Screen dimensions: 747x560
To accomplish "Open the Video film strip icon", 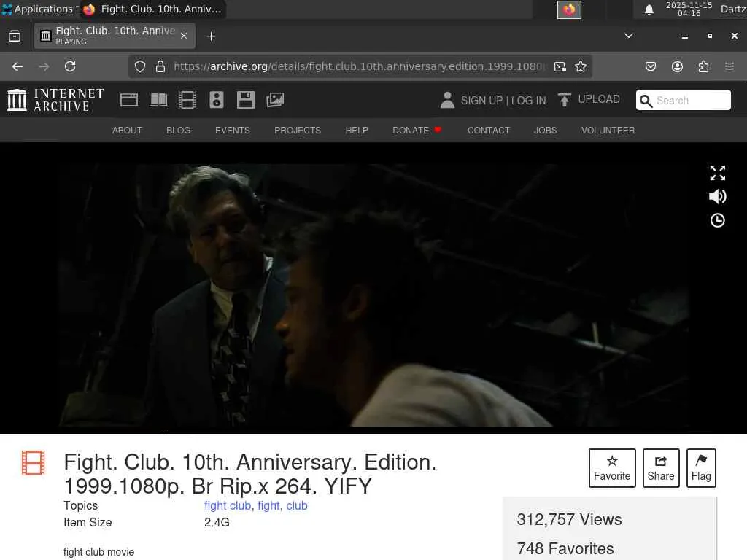I will click(x=187, y=100).
